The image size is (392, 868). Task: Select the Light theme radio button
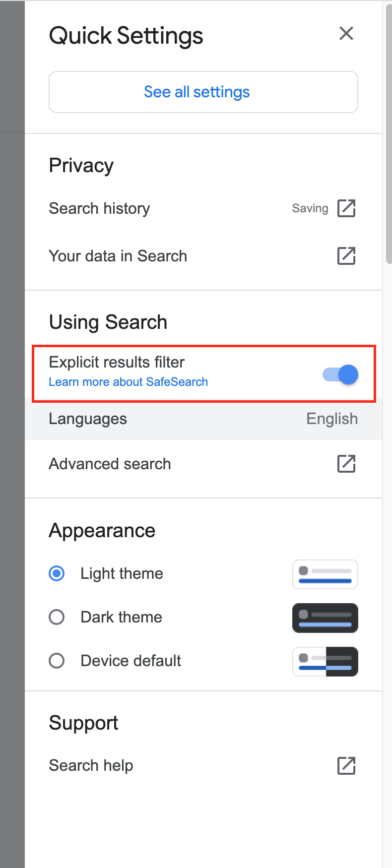tap(57, 573)
